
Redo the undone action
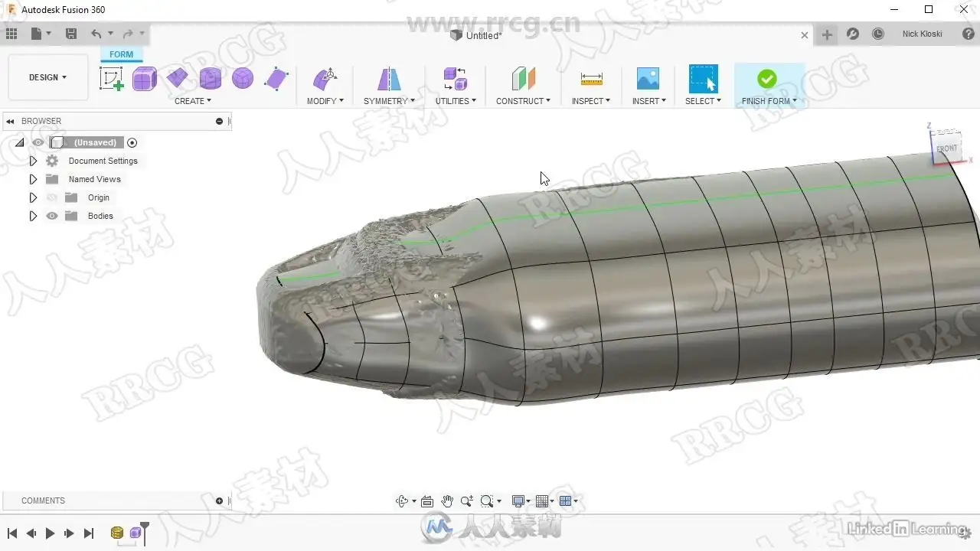tap(128, 34)
